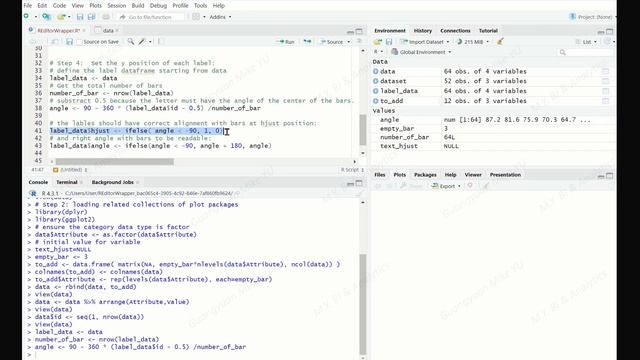Open the Debug menu
The image size is (640, 360).
click(x=158, y=5)
